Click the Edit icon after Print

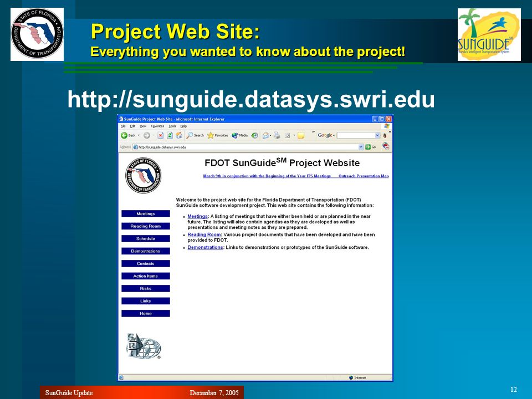pyautogui.click(x=288, y=135)
